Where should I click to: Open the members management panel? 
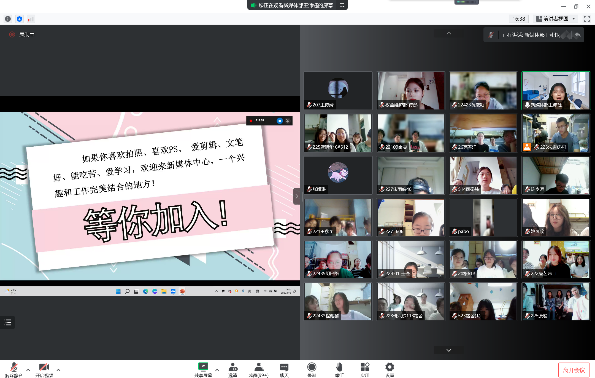[259, 369]
